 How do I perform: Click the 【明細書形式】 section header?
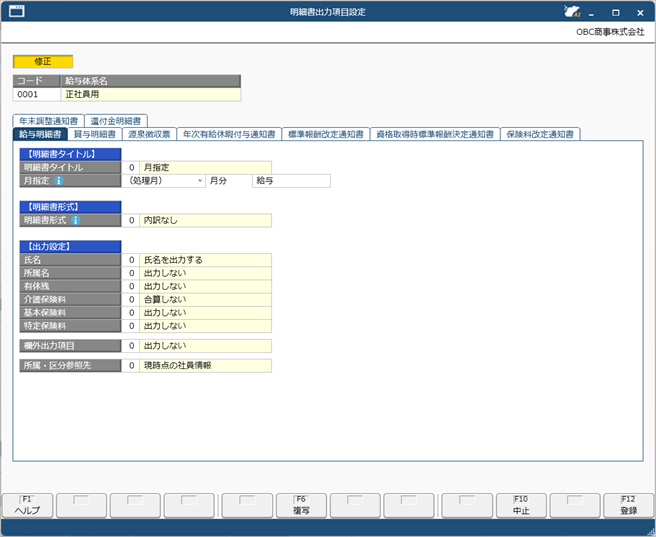70,207
